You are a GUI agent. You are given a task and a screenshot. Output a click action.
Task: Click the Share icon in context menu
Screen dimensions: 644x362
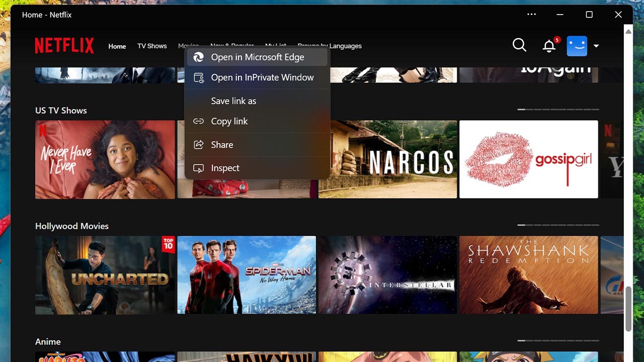(199, 144)
